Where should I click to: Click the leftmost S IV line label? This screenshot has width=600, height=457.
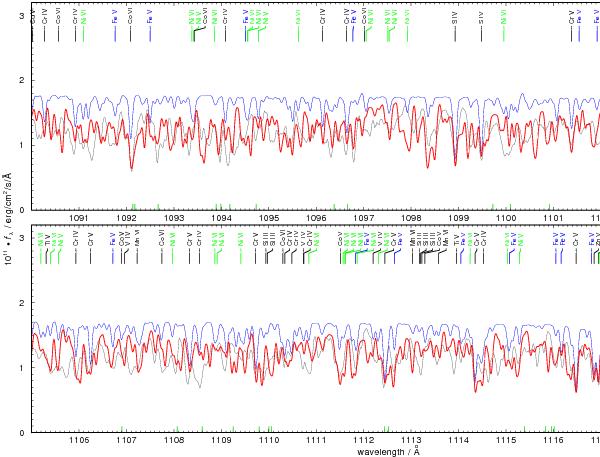tap(455, 18)
